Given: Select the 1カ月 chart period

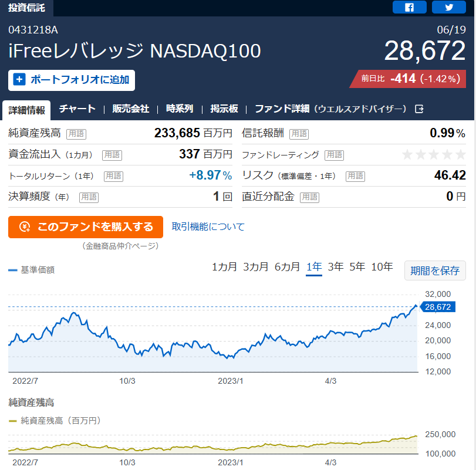Looking at the screenshot, I should point(224,267).
